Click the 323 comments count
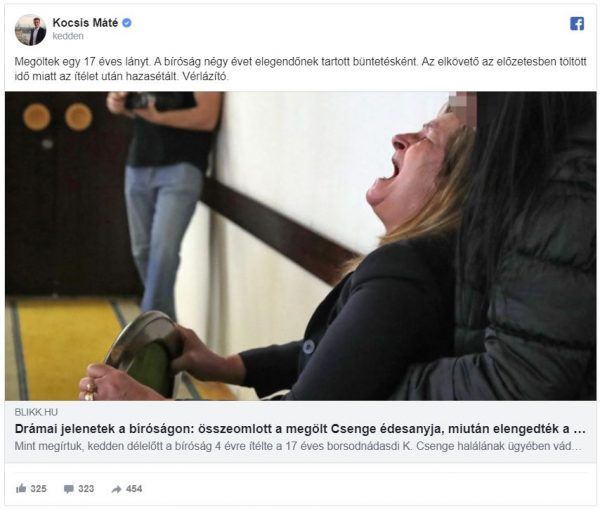This screenshot has height=509, width=600. [x=86, y=489]
